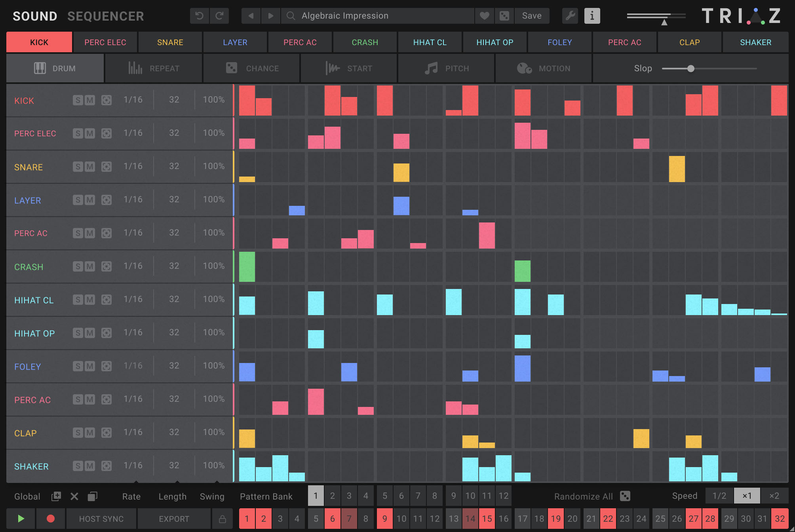795x532 pixels.
Task: Select Pattern Bank 3
Action: tap(349, 496)
